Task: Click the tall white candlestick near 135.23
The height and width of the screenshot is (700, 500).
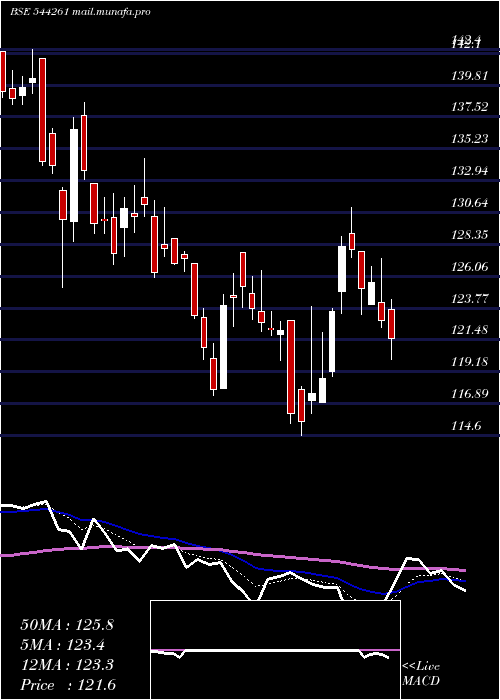Action: pos(74,175)
